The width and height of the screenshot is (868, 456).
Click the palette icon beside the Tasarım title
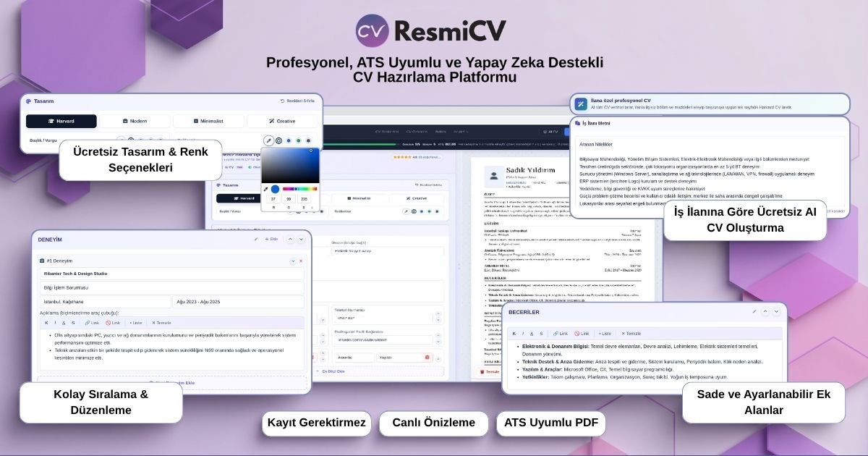tap(28, 101)
